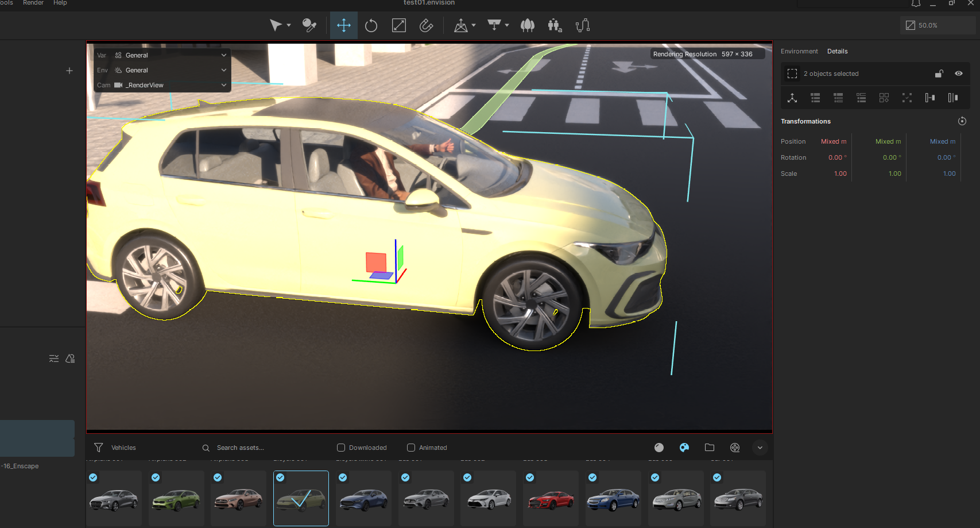This screenshot has width=980, height=528.
Task: Click the 50.0% viewport scale field
Action: click(937, 25)
